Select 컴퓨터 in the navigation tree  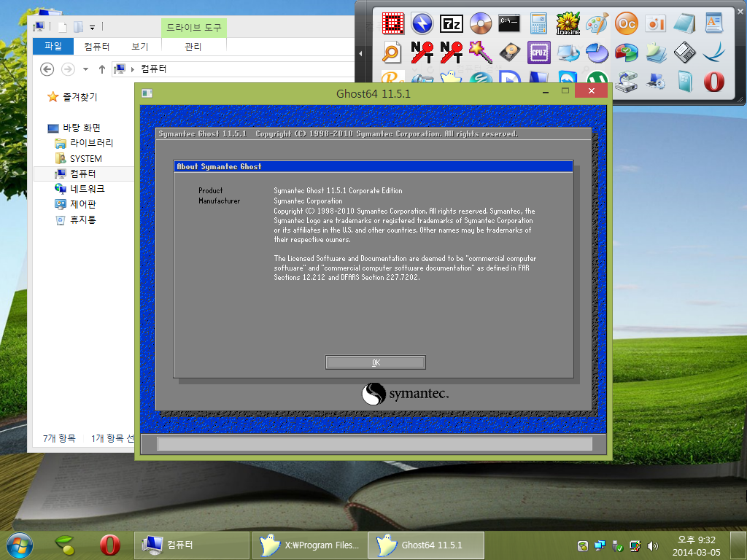[83, 174]
